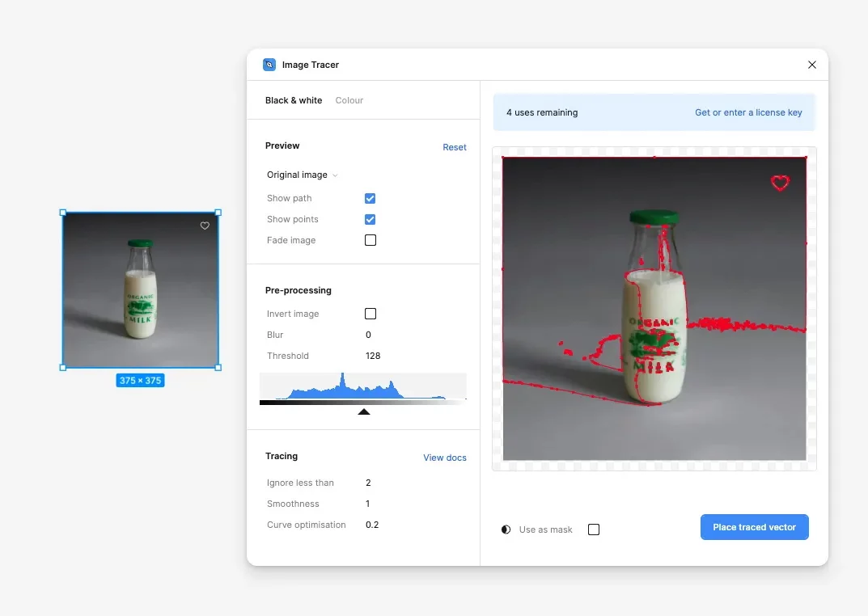Enable the Fade image checkbox

[x=370, y=240]
